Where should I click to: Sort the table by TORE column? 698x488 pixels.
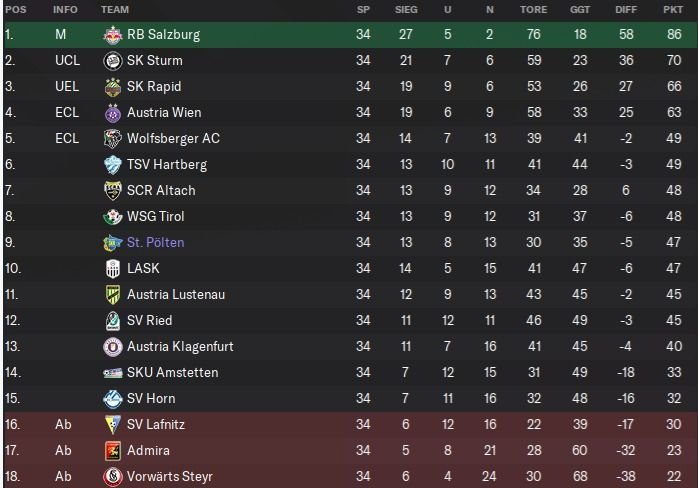(533, 9)
